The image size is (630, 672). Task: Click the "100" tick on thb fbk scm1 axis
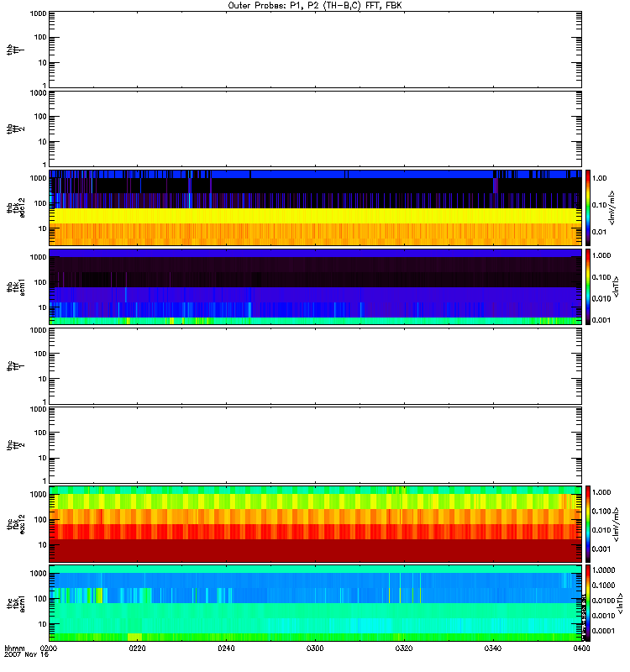39,282
